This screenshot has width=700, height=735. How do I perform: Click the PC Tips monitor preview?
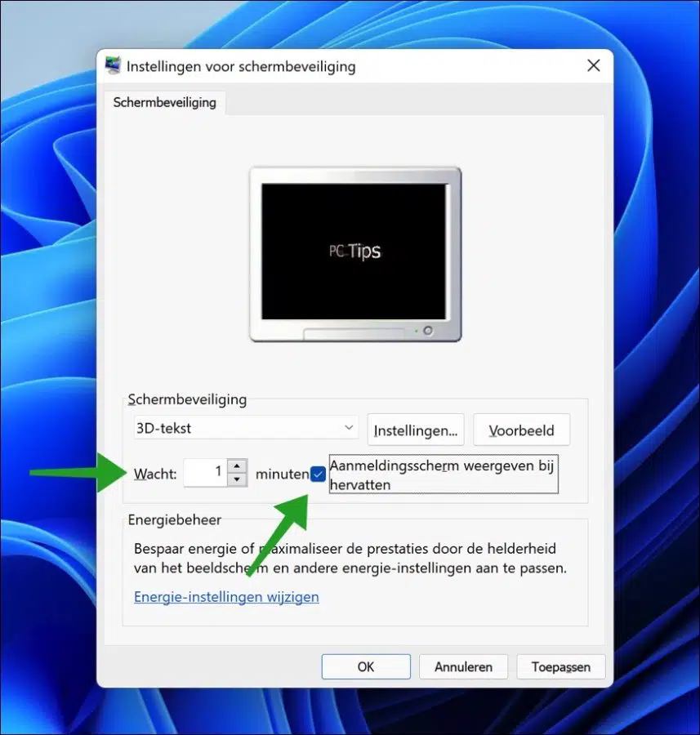(355, 254)
